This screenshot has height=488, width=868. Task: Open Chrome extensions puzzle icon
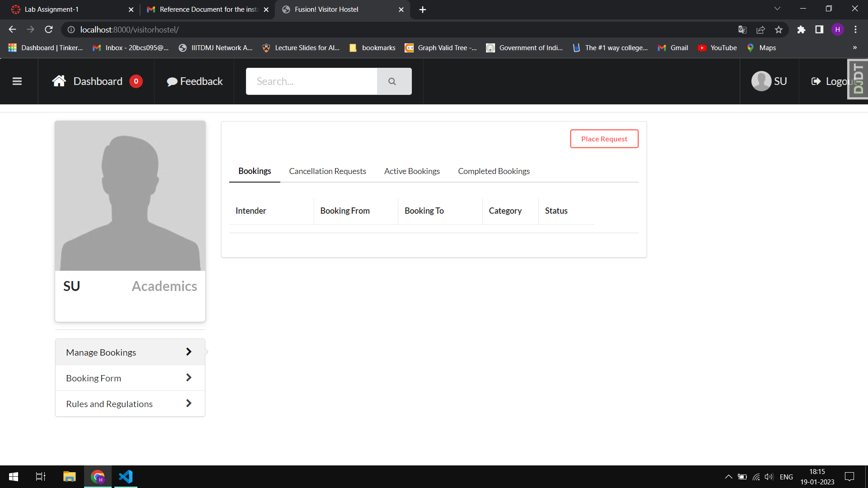[x=801, y=30]
